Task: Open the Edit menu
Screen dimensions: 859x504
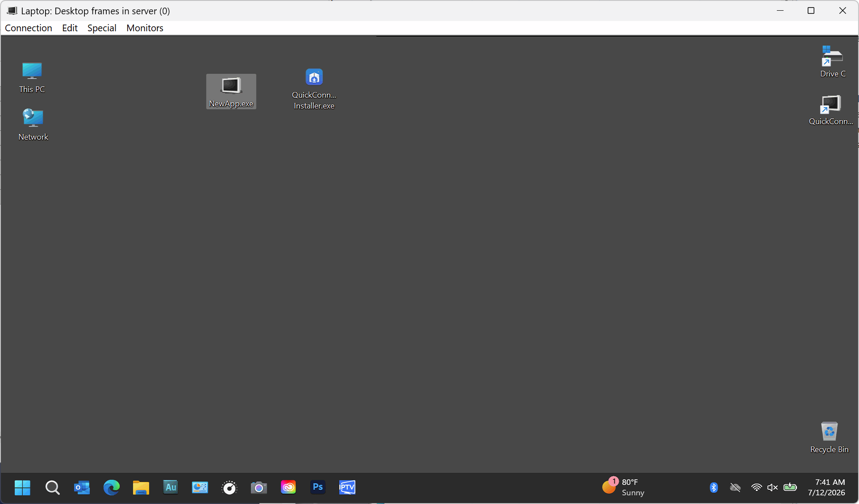Action: (x=70, y=28)
